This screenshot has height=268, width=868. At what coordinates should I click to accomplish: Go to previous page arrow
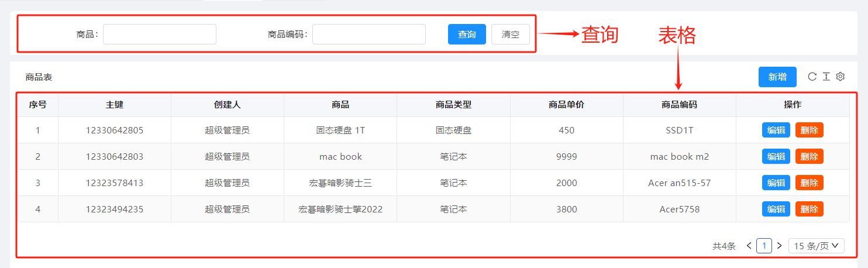pyautogui.click(x=749, y=246)
